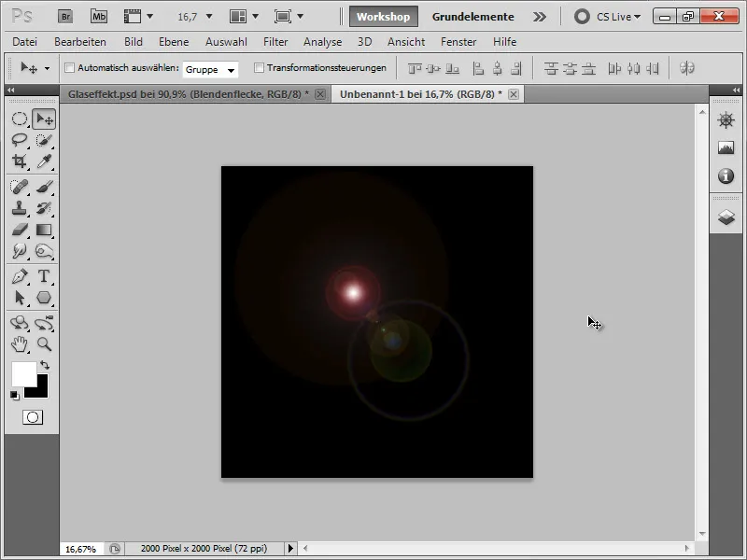Image resolution: width=747 pixels, height=560 pixels.
Task: Enable Transformationssteuerungen in the options bar
Action: tap(259, 65)
